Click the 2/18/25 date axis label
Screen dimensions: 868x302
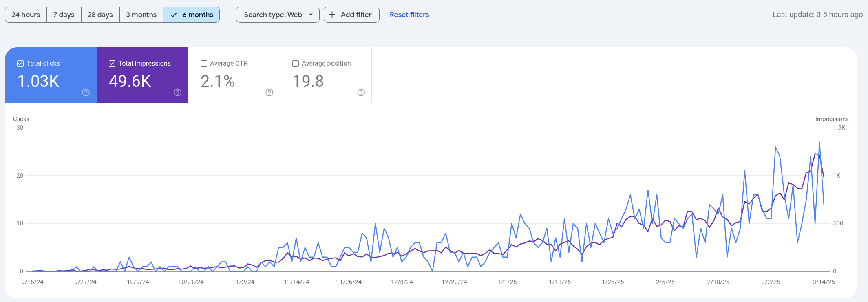point(718,282)
